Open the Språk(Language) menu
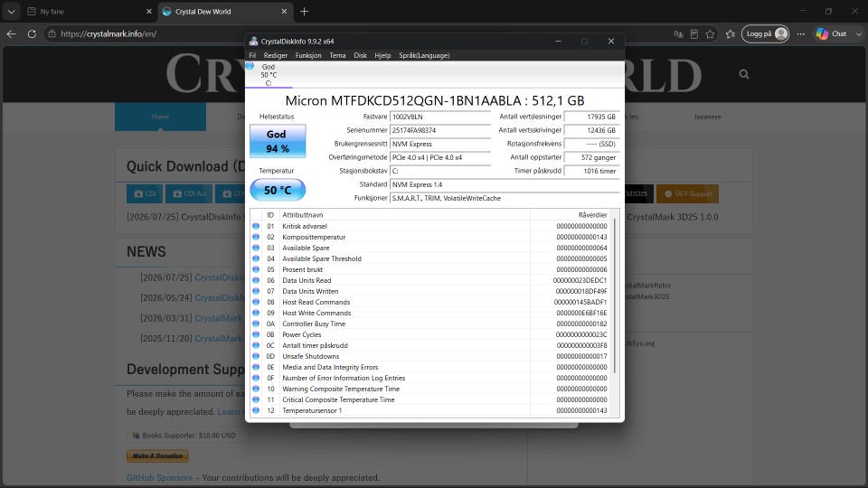This screenshot has height=488, width=868. coord(424,55)
